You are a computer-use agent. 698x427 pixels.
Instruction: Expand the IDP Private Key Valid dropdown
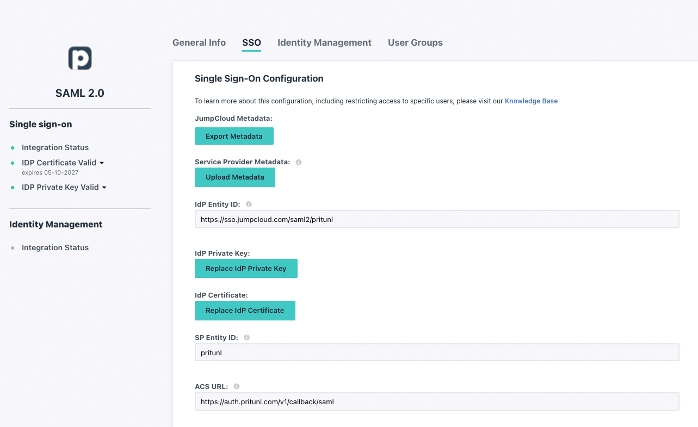(104, 187)
